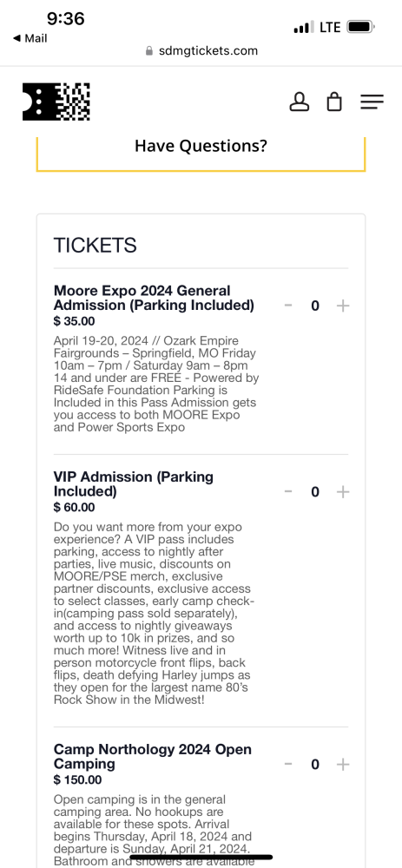Select Camp Northology 2024 Open Camping title

coord(153,757)
